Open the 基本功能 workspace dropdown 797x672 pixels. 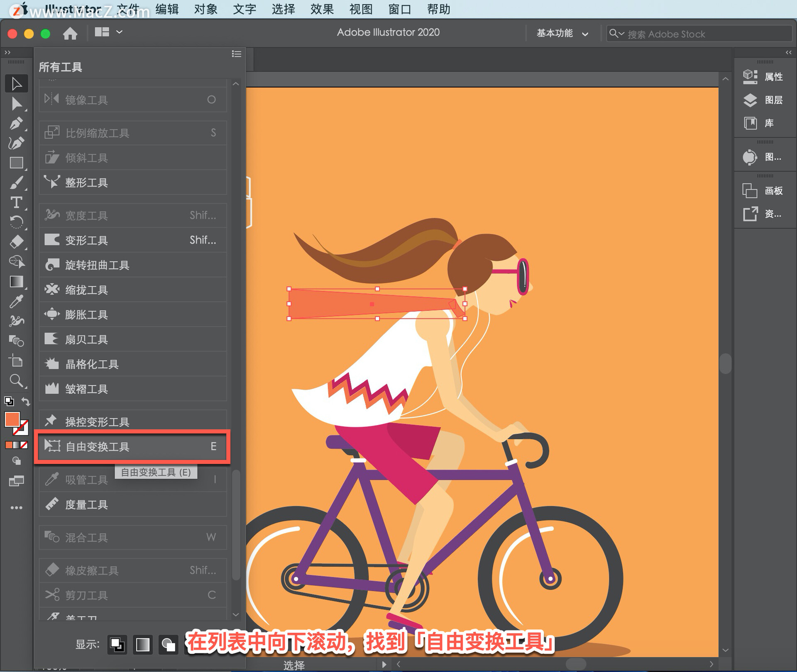click(x=562, y=34)
